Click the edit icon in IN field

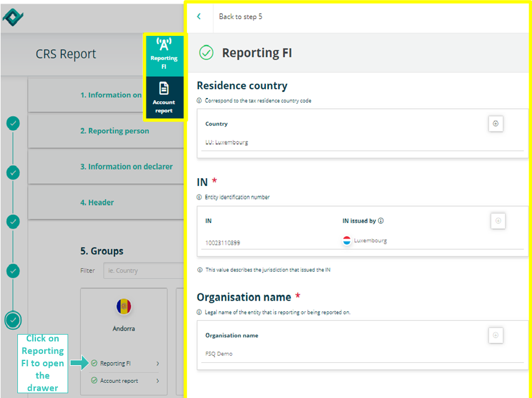(x=497, y=221)
